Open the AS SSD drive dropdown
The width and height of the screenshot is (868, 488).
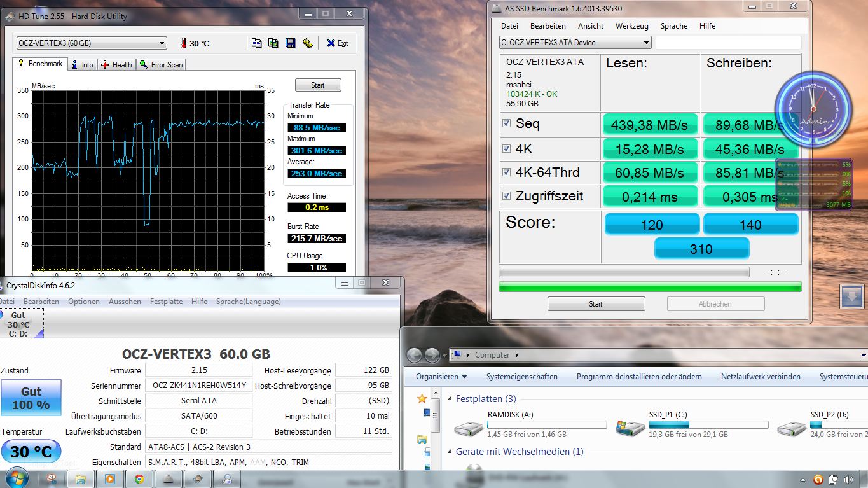point(575,43)
